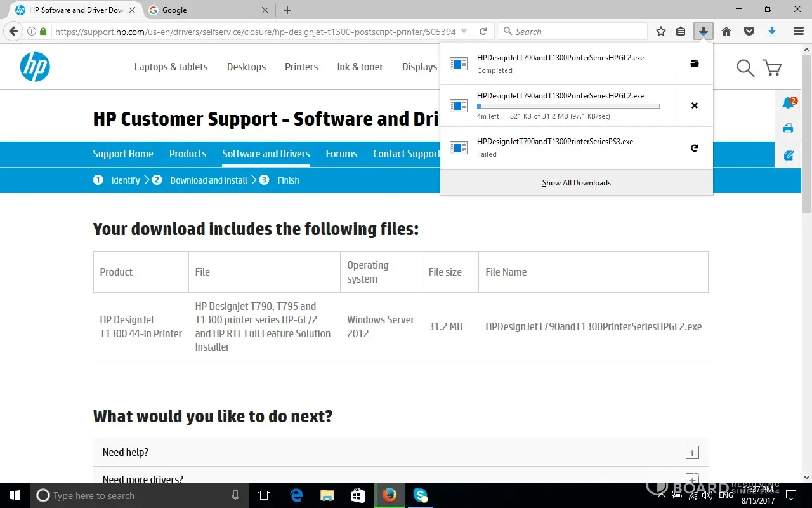812x508 pixels.
Task: Open the Firefox home page icon
Action: [x=726, y=31]
